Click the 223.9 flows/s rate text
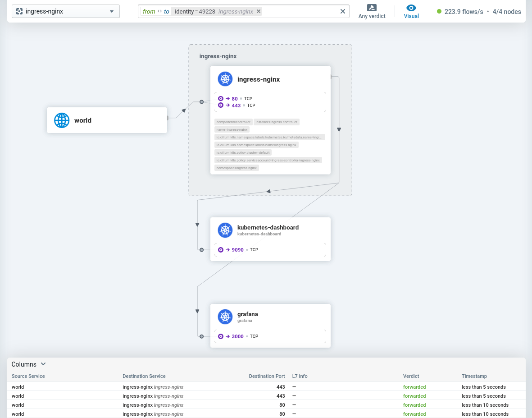 coord(464,12)
